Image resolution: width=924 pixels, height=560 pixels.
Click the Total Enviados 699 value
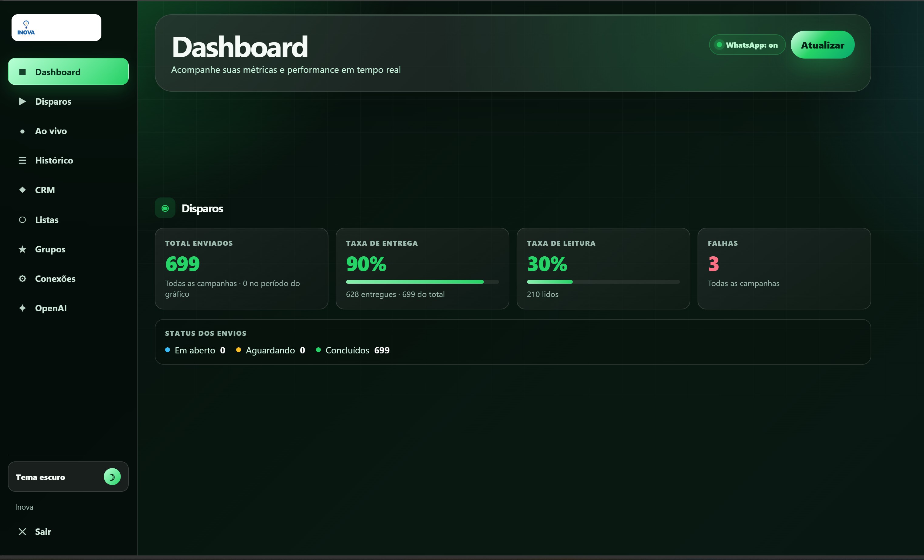[x=183, y=264]
